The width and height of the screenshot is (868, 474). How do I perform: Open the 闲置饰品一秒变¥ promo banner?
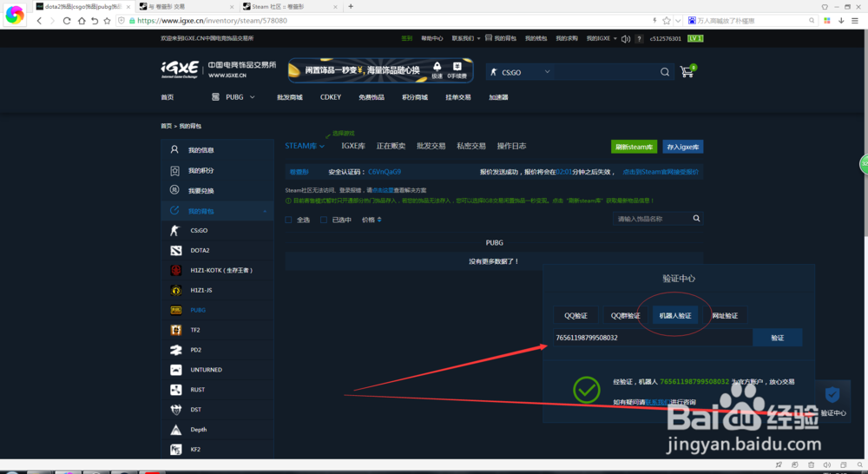381,70
